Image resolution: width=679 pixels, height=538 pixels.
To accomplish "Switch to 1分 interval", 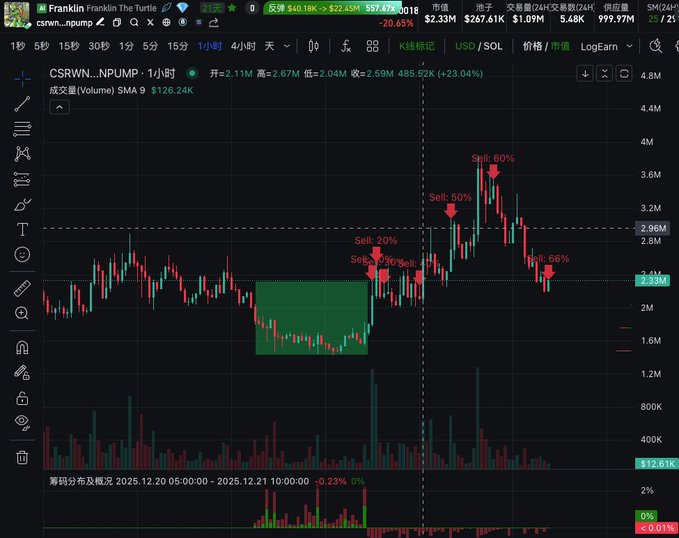I will 126,46.
